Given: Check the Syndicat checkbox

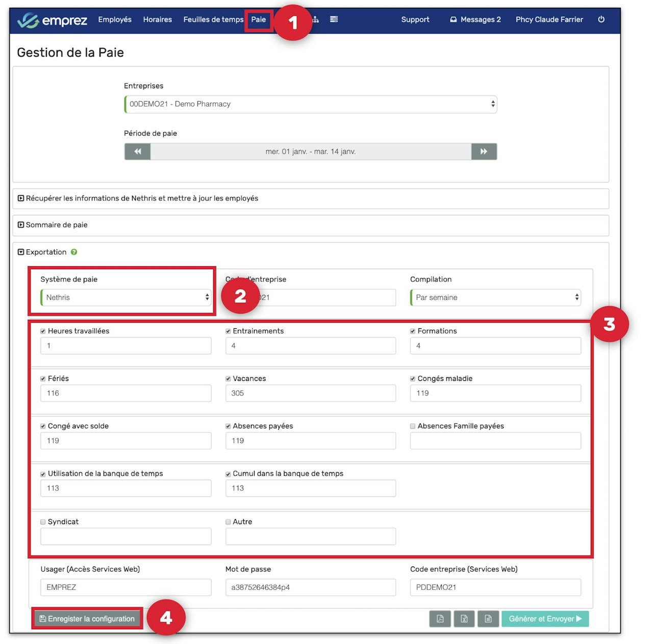Looking at the screenshot, I should [x=43, y=522].
